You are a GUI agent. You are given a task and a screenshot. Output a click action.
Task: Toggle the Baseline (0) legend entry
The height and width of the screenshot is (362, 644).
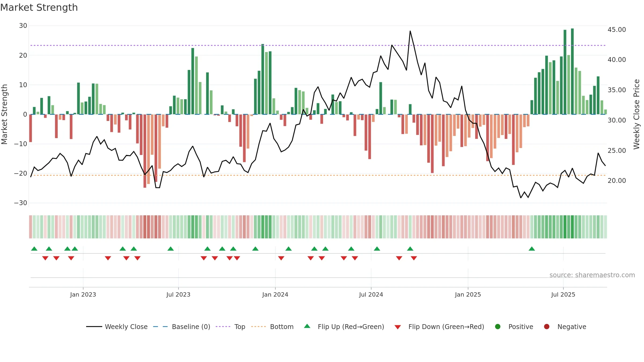coord(181,327)
